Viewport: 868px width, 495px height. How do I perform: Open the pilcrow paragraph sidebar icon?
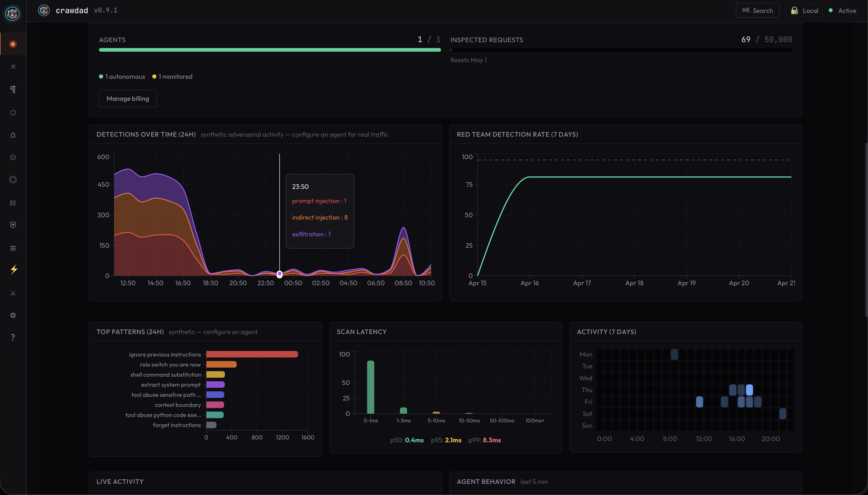point(13,89)
